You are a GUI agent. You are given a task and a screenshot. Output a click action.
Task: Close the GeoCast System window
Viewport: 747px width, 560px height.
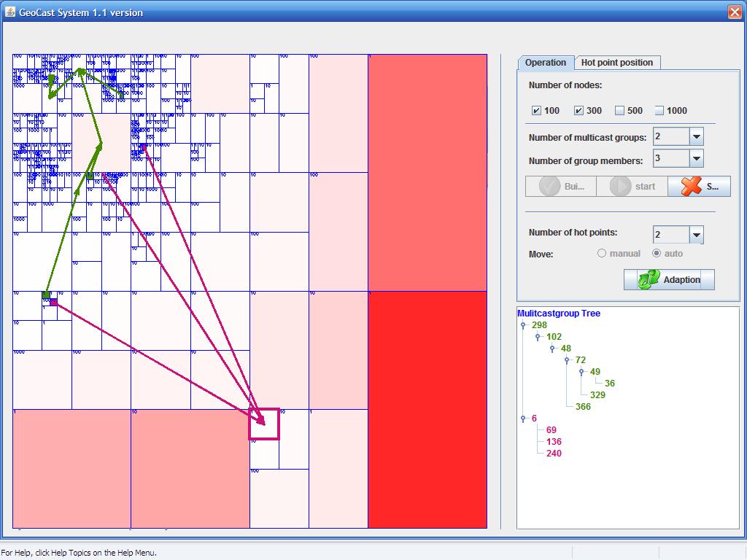click(x=735, y=12)
